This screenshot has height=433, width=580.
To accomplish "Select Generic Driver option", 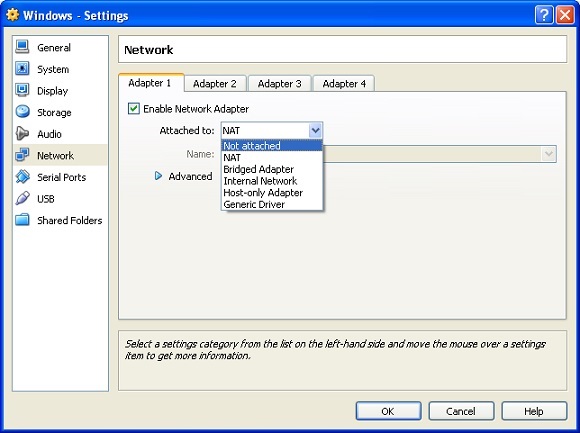I will tap(272, 204).
